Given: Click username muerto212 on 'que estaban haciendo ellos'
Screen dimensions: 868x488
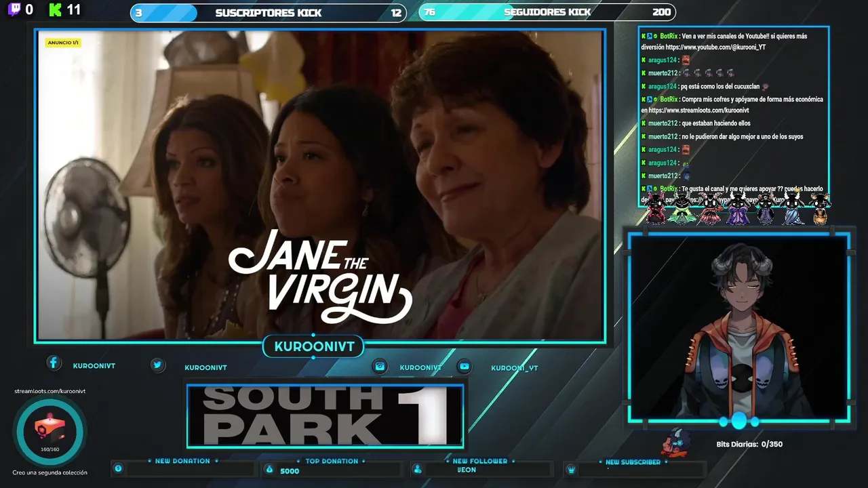Looking at the screenshot, I should pos(663,123).
